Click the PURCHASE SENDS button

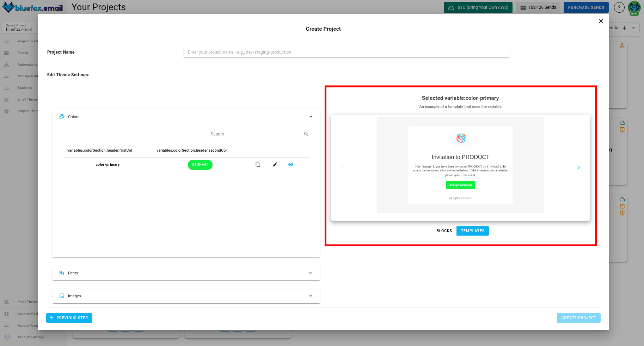(586, 7)
